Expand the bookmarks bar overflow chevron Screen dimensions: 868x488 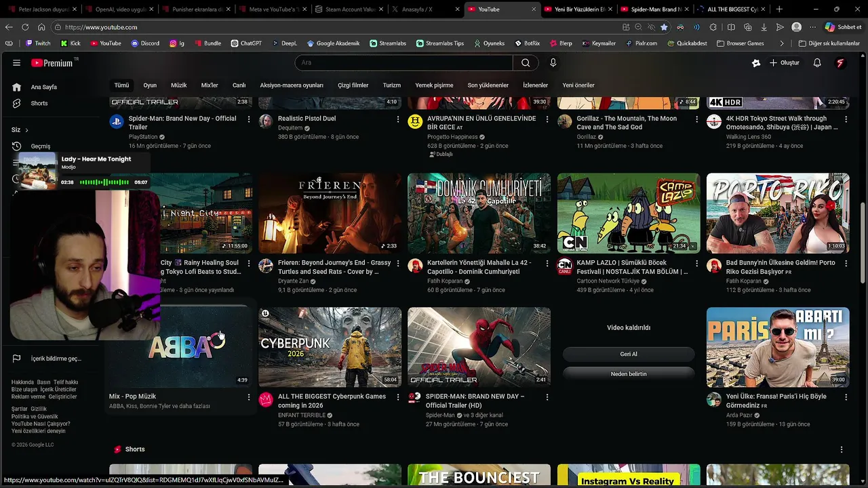point(782,43)
